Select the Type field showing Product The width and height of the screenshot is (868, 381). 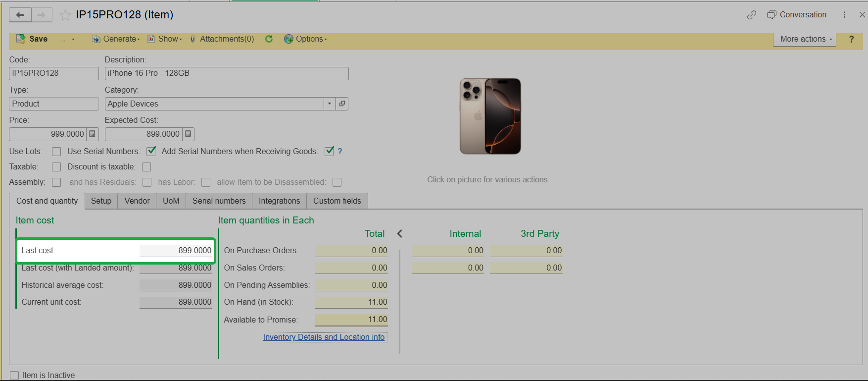(54, 104)
